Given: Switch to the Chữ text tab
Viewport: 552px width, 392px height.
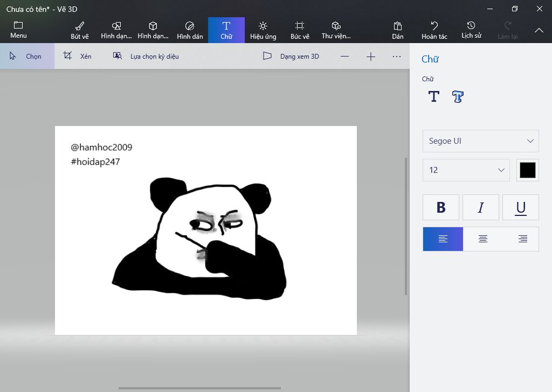Looking at the screenshot, I should point(226,30).
